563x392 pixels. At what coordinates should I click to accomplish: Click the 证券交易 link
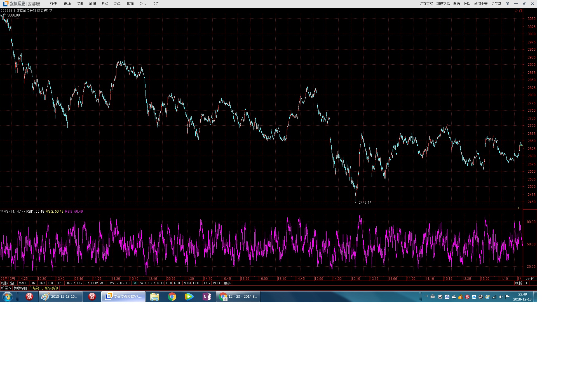[426, 4]
